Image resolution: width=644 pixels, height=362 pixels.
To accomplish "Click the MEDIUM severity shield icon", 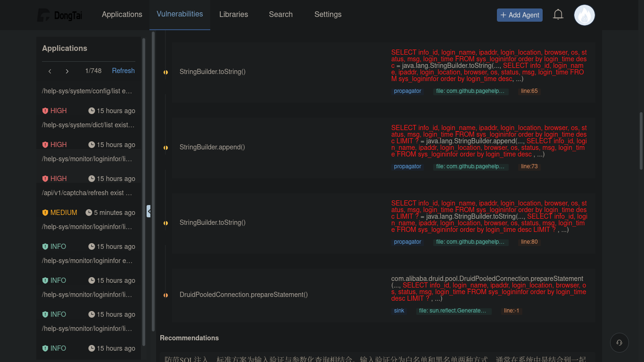I will 45,212.
